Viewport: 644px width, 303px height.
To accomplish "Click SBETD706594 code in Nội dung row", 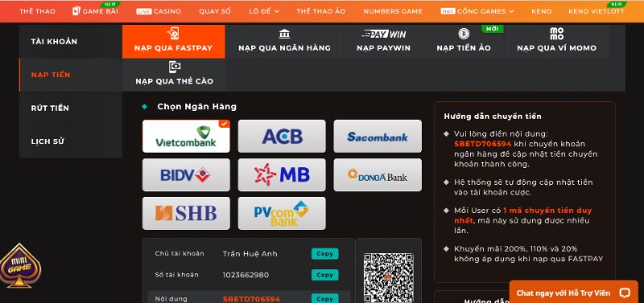I will click(x=251, y=299).
